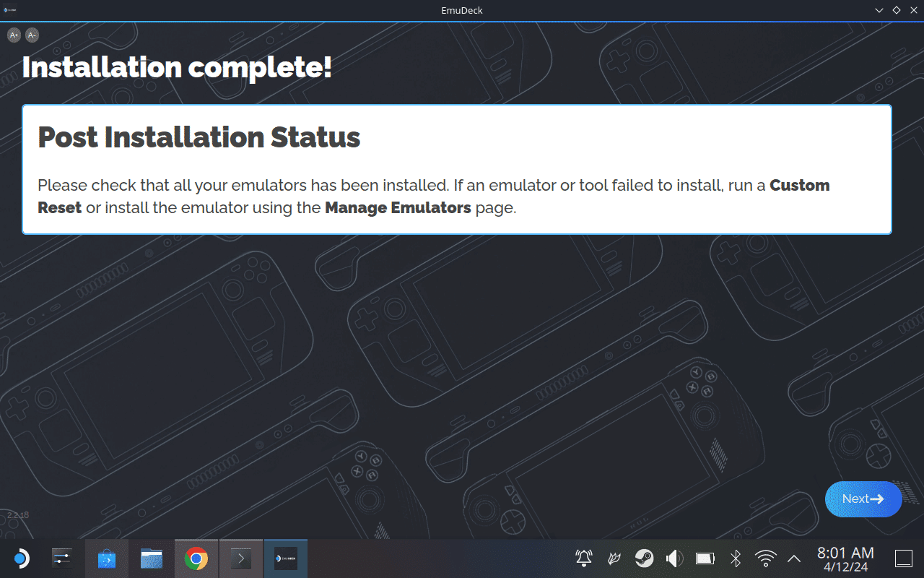Open System Settings from the taskbar
Image resolution: width=924 pixels, height=578 pixels.
[63, 558]
